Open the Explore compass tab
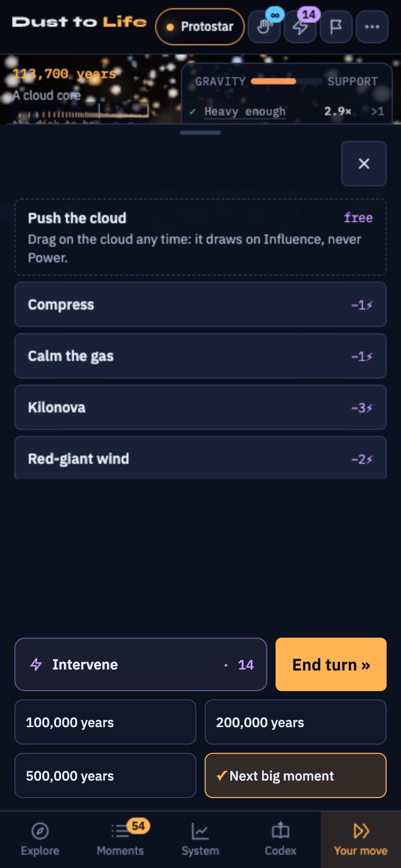 click(x=40, y=840)
